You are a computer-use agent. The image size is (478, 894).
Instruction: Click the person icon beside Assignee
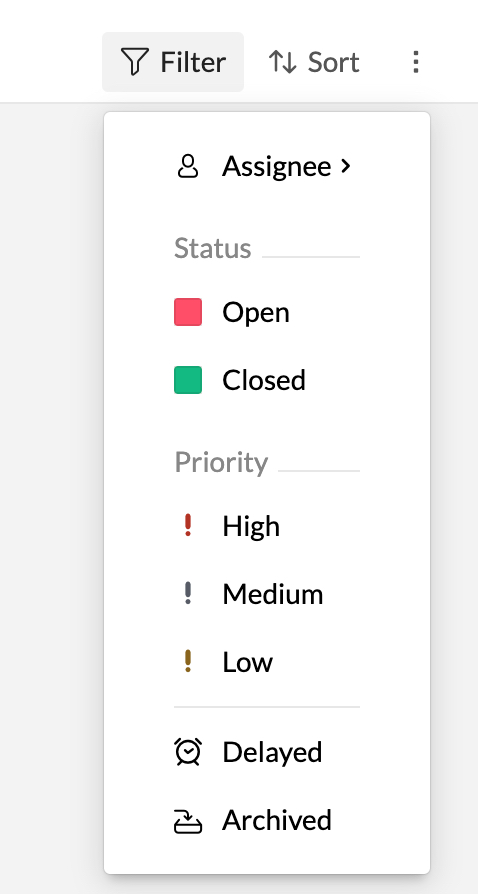(188, 167)
